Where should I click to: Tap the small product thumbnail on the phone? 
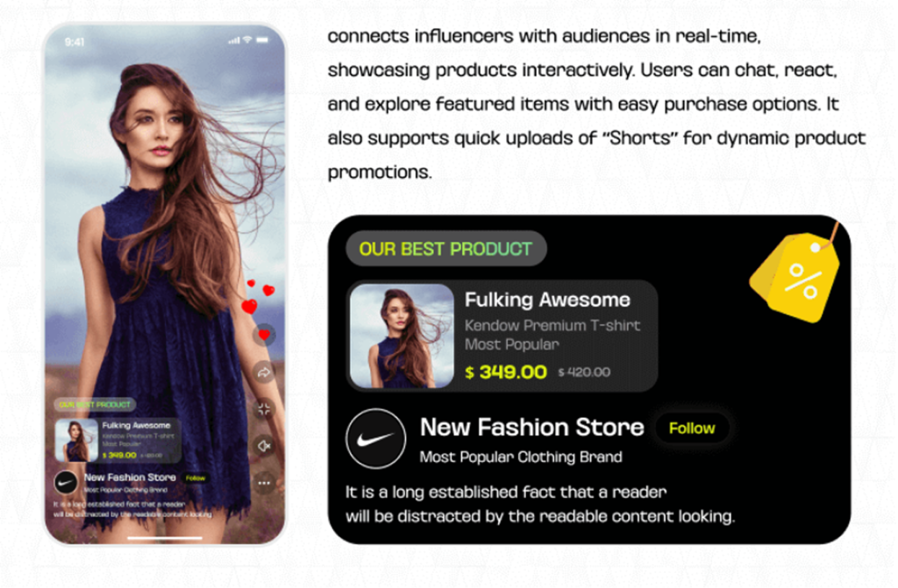[77, 440]
